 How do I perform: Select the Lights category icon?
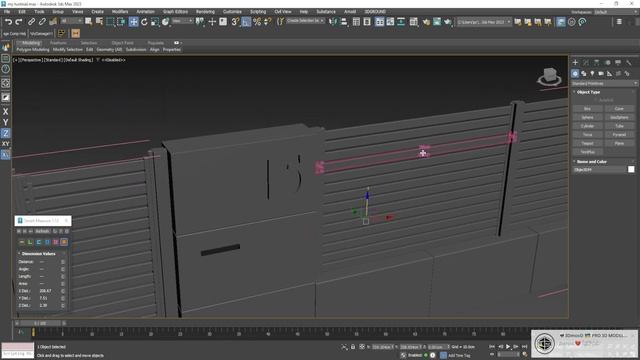[592, 73]
